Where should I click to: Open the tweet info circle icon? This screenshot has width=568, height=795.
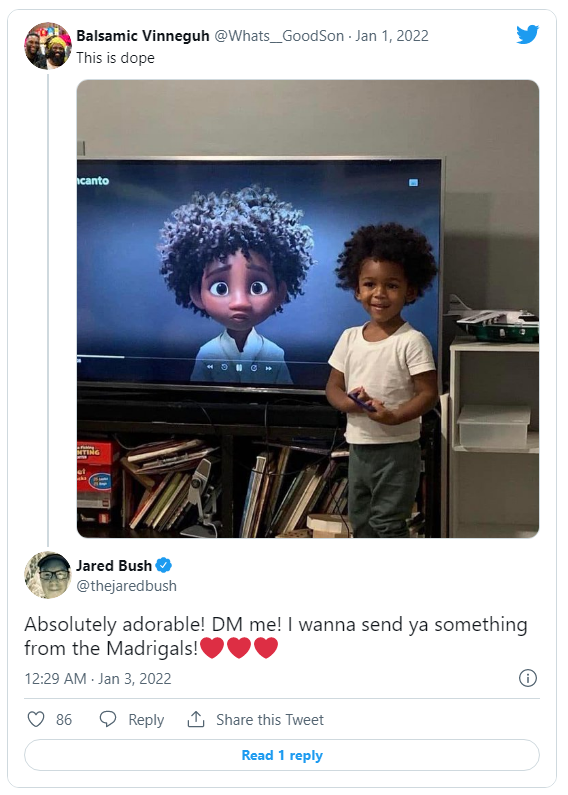[527, 678]
